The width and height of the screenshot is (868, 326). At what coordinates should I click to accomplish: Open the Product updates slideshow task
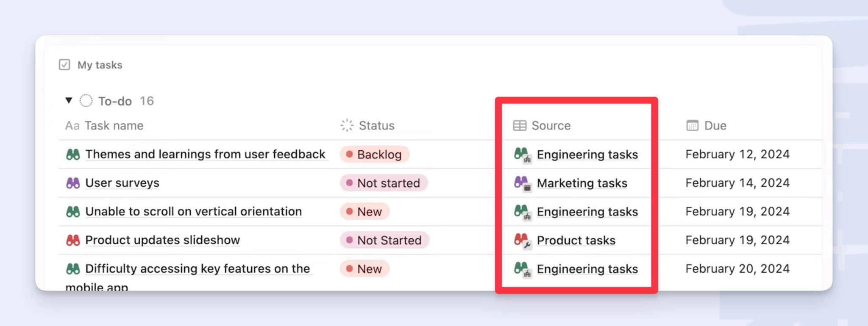tap(162, 240)
